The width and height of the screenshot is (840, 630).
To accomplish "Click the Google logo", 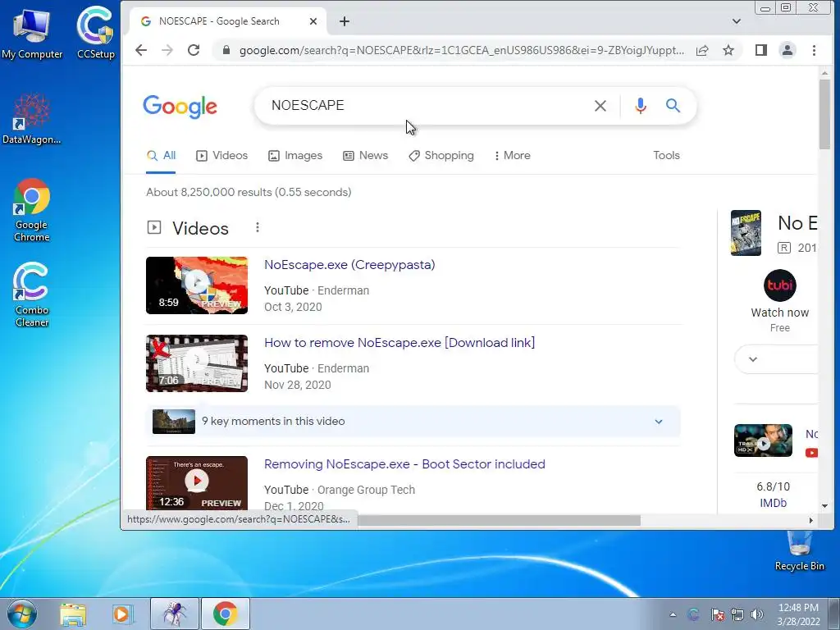I will coord(180,107).
